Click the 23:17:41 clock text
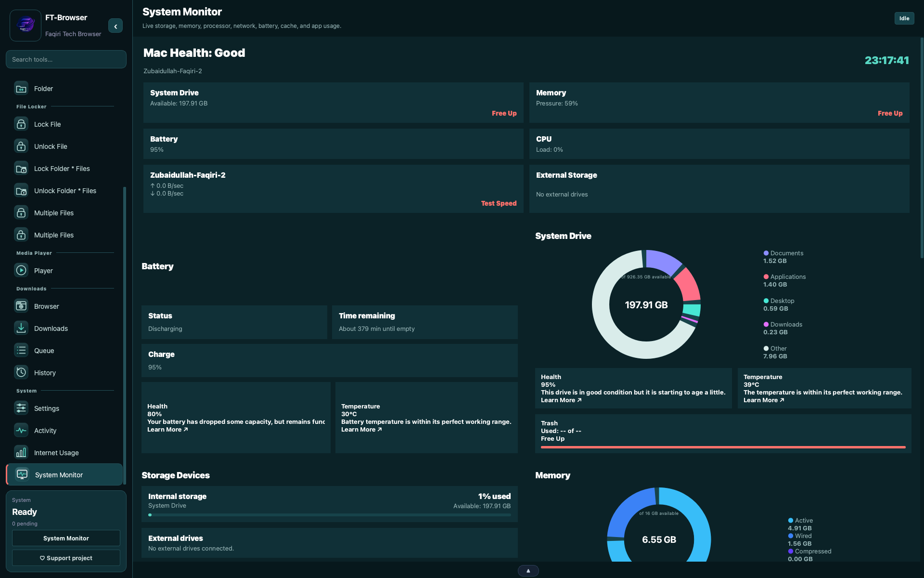This screenshot has height=578, width=924. (x=886, y=61)
